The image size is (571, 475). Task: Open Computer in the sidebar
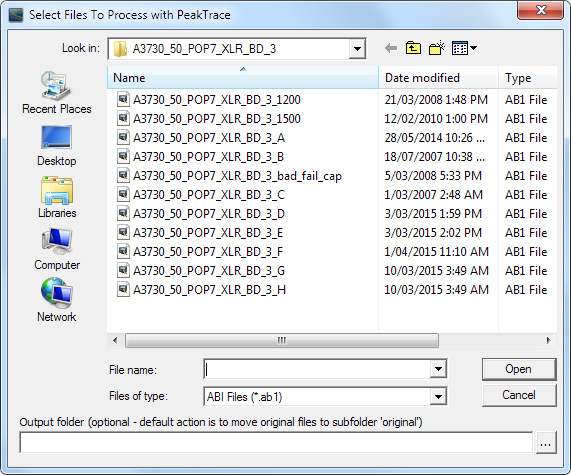tap(57, 250)
